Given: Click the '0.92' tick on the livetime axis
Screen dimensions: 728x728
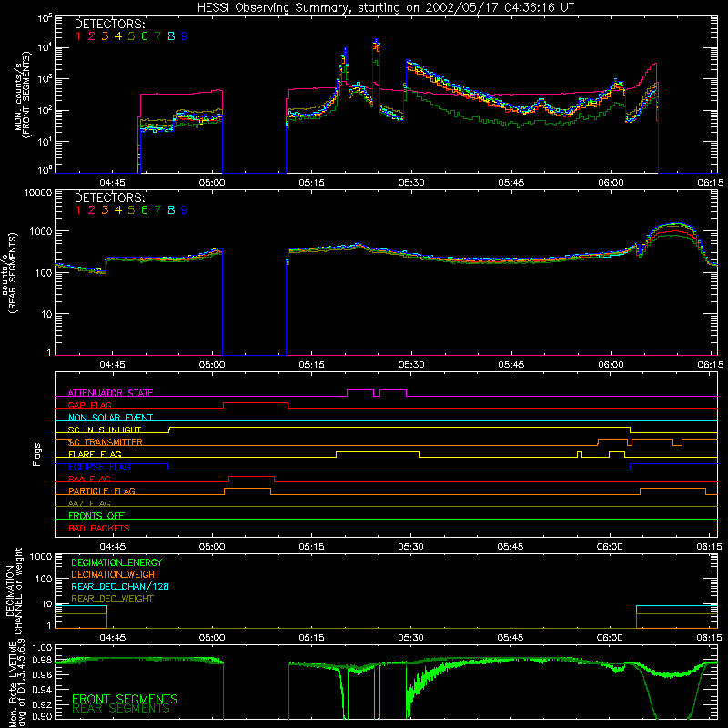Looking at the screenshot, I should click(42, 703).
